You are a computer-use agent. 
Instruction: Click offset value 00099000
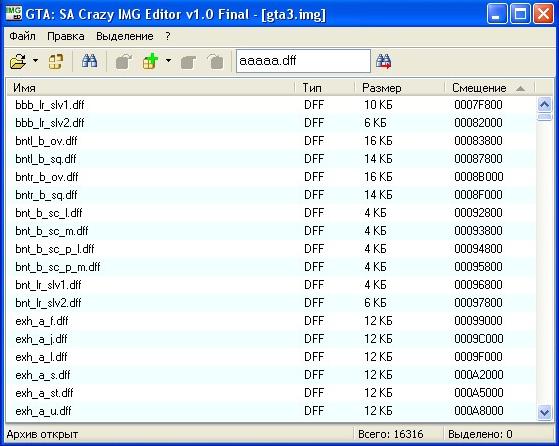click(x=478, y=321)
